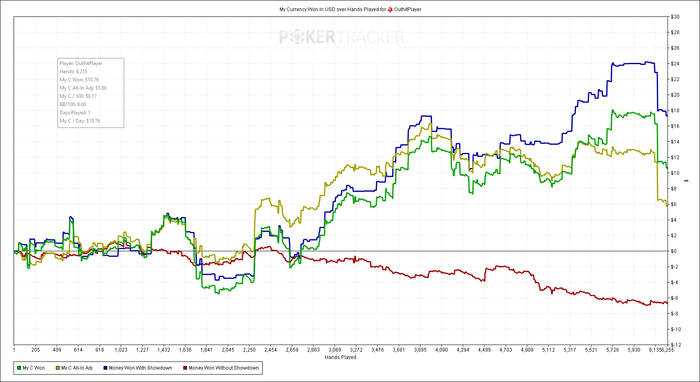Click the $30 label on the y-axis
Image resolution: width=700 pixels, height=382 pixels.
tap(675, 17)
